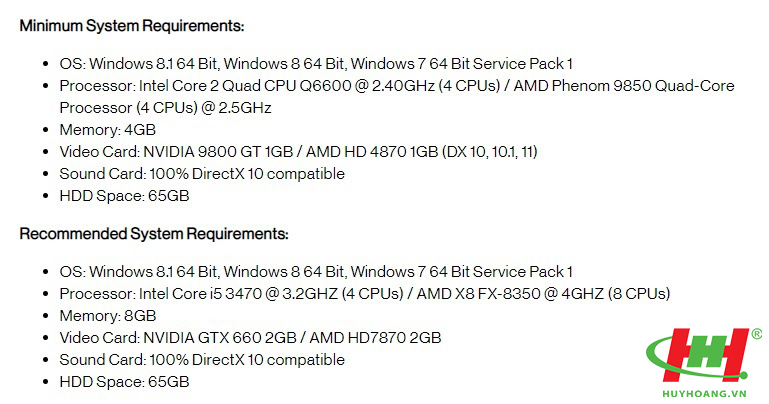Click the Minimum System Requirements heading
The height and width of the screenshot is (404, 769).
[132, 25]
